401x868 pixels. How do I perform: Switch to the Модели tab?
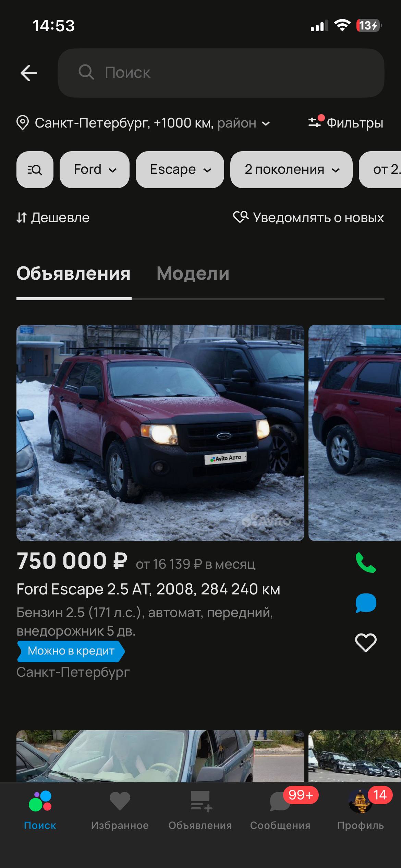193,274
